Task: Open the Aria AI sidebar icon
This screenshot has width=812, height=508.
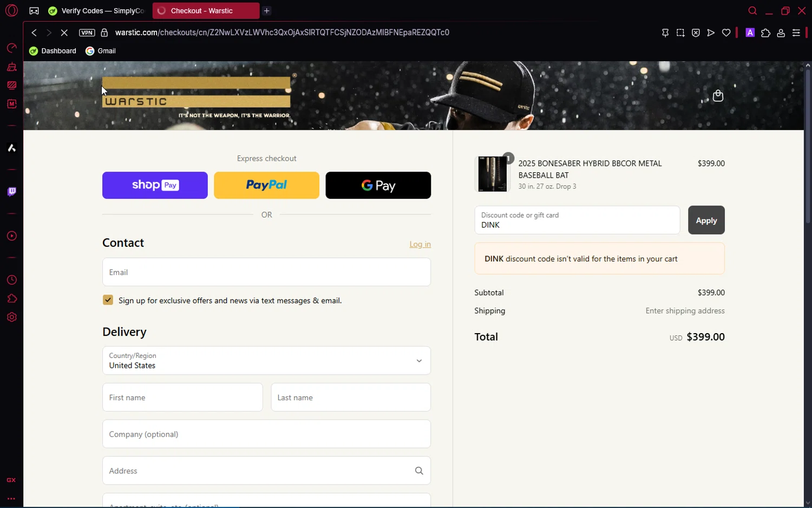Action: click(11, 148)
